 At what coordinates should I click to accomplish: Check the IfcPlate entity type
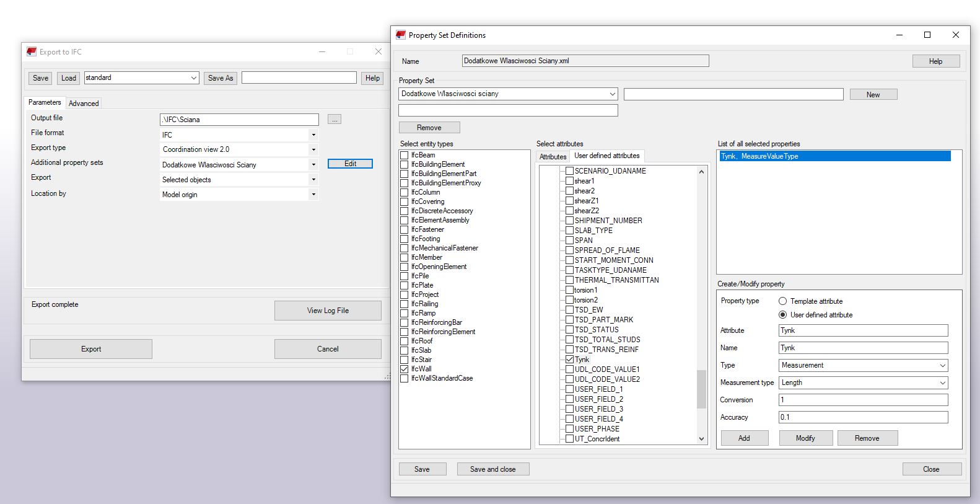[x=404, y=285]
